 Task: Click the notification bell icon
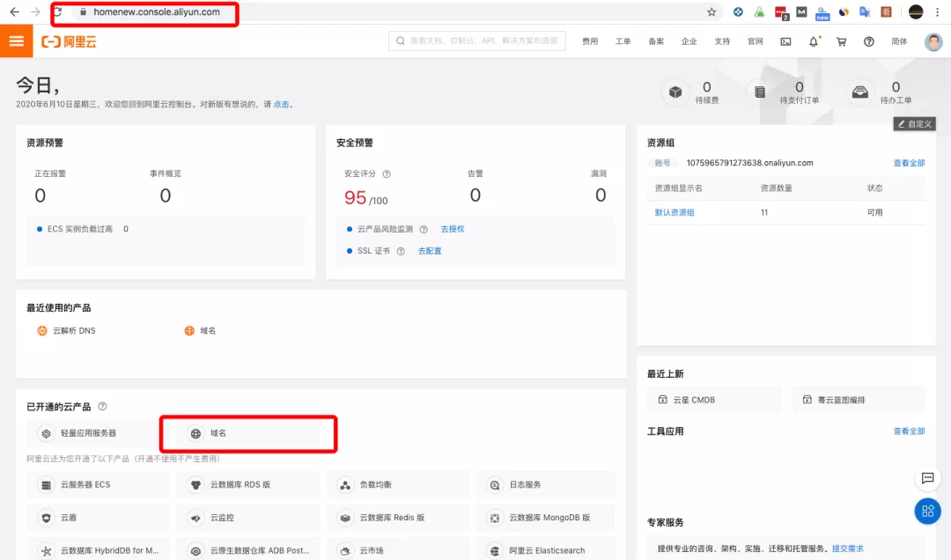814,41
